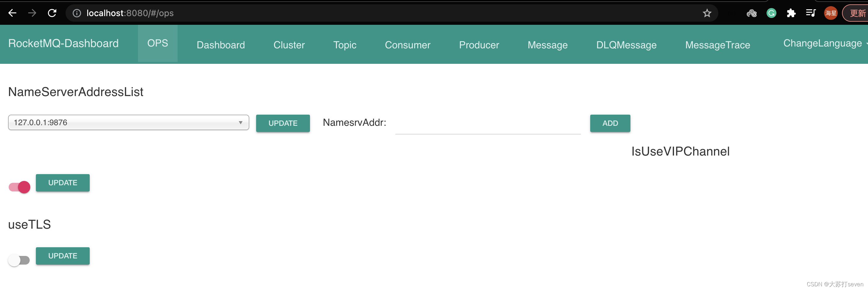Open the browser extensions puzzle icon

(x=791, y=13)
